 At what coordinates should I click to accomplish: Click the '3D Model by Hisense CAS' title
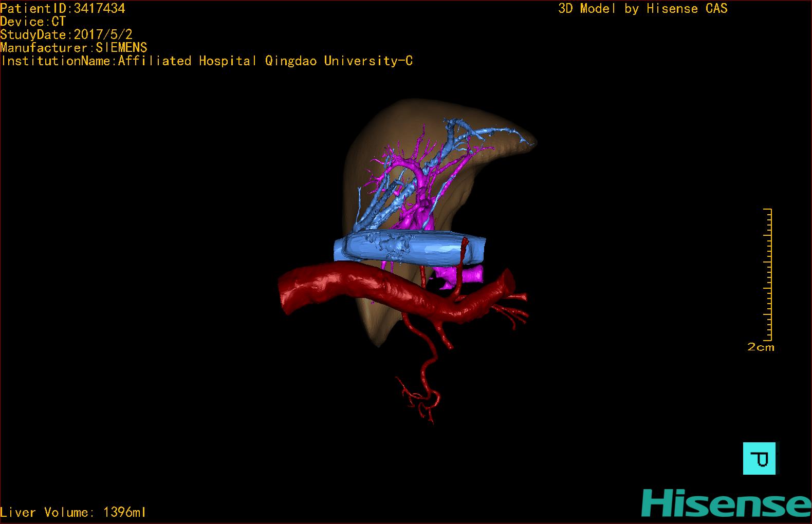click(x=643, y=8)
